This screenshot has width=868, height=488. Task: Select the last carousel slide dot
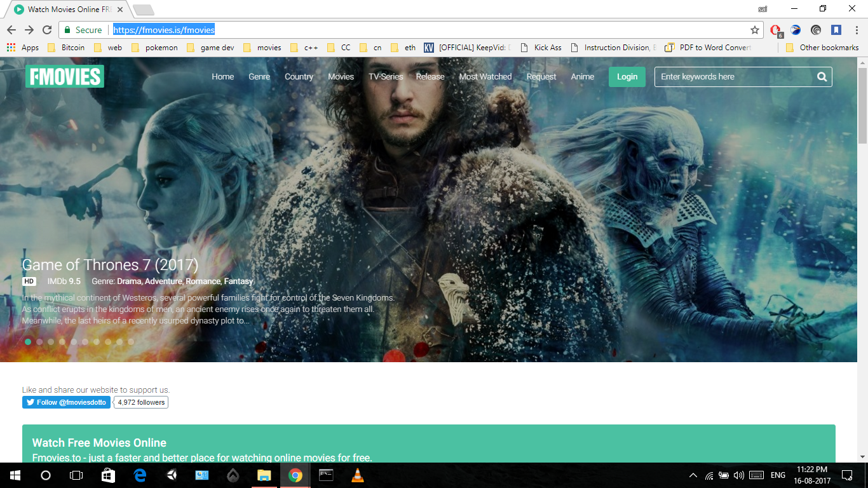pos(131,341)
